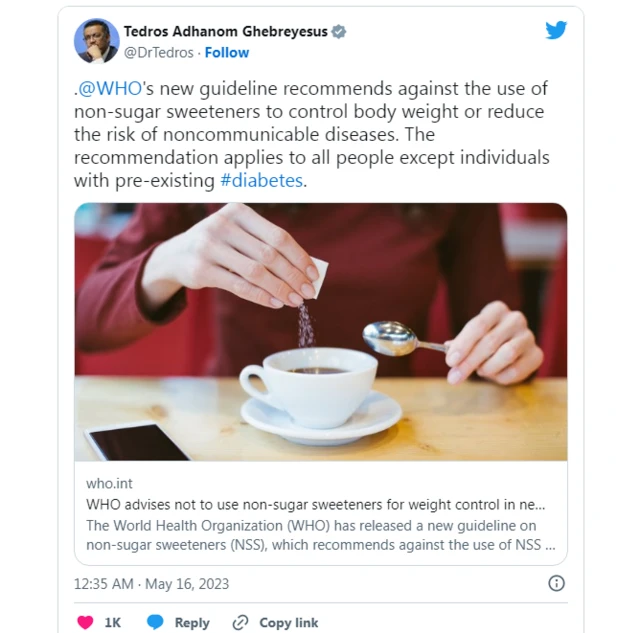Click the Twitter bird logo

click(x=556, y=30)
